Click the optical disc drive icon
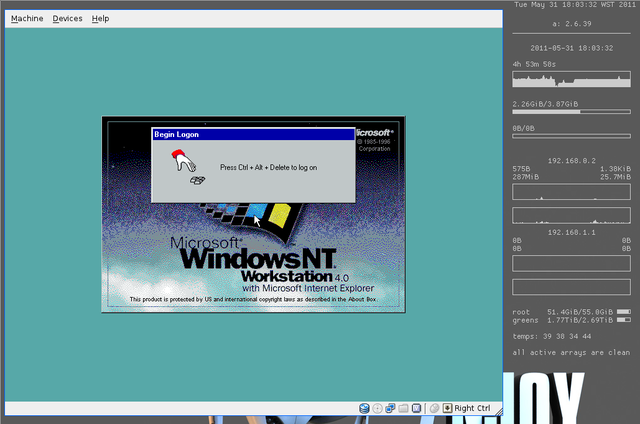Screen dimensions: 640x424 click(378, 408)
